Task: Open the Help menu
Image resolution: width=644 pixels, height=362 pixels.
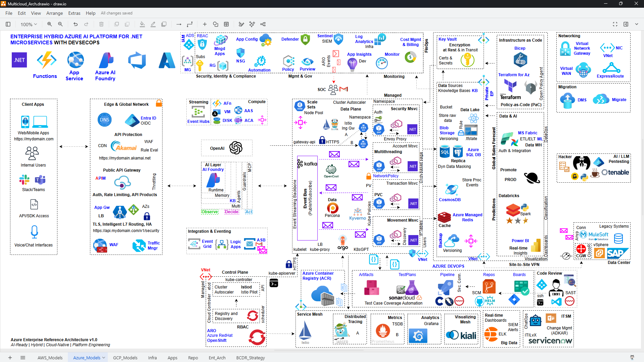Action: click(x=91, y=13)
